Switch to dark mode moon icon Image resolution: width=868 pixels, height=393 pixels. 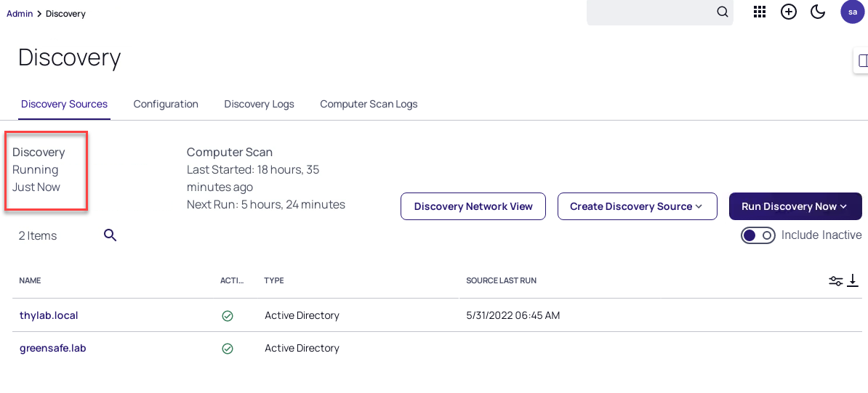818,12
